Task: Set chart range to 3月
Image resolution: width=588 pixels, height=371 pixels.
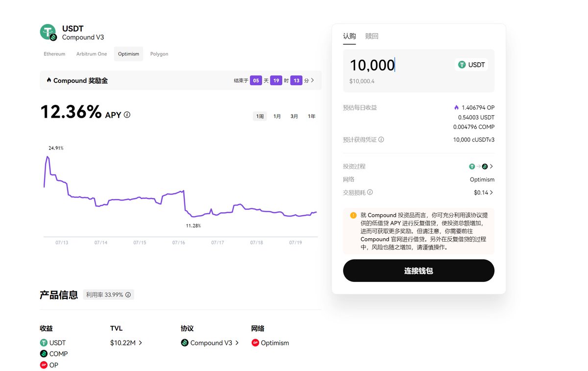Action: coord(294,116)
